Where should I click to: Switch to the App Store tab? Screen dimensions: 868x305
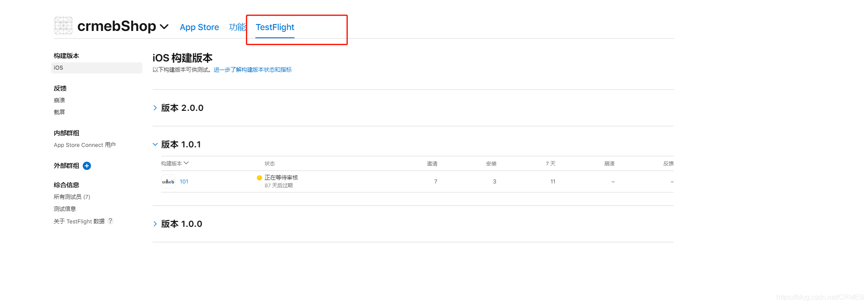point(199,27)
